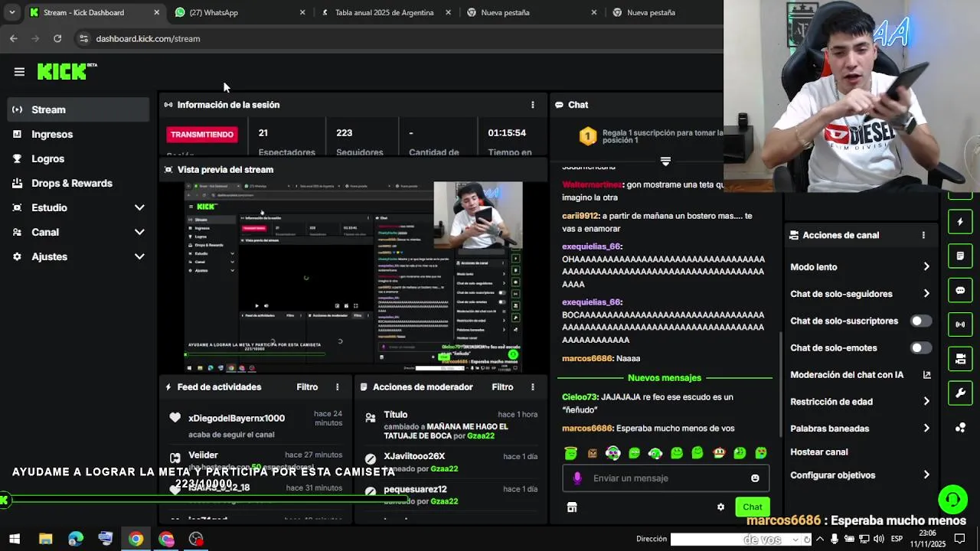Open the hamburger menu next to Kick logo
The height and width of the screenshot is (551, 980).
19,72
